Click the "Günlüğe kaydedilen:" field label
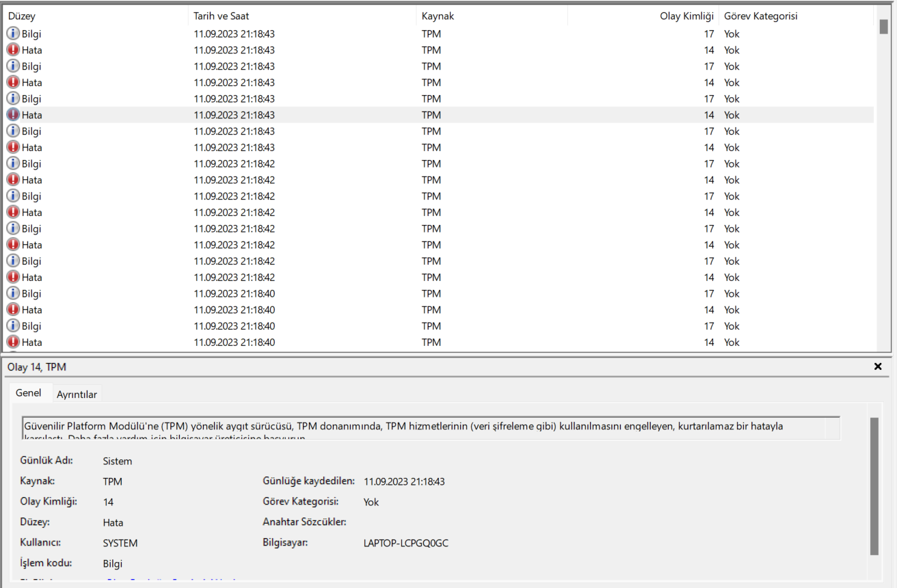This screenshot has height=588, width=897. pos(309,481)
